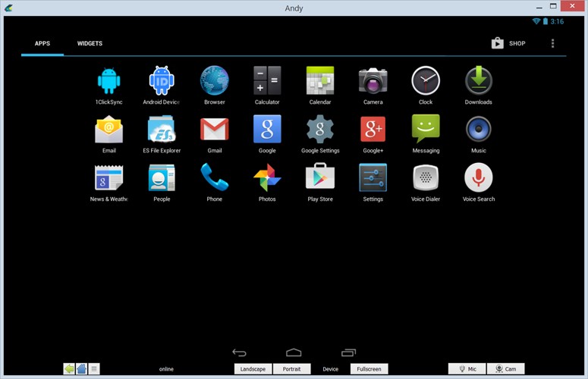This screenshot has width=588, height=379.
Task: Click the Andy logo in title bar
Action: pyautogui.click(x=8, y=8)
